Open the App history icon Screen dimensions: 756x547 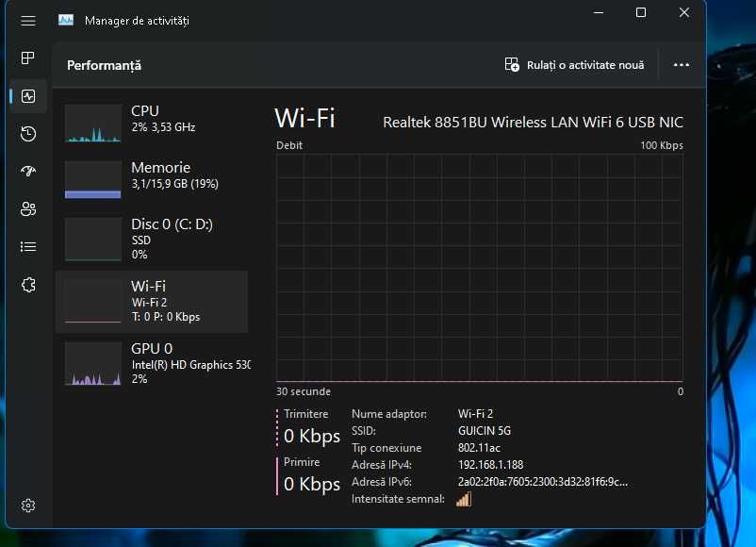[x=28, y=134]
